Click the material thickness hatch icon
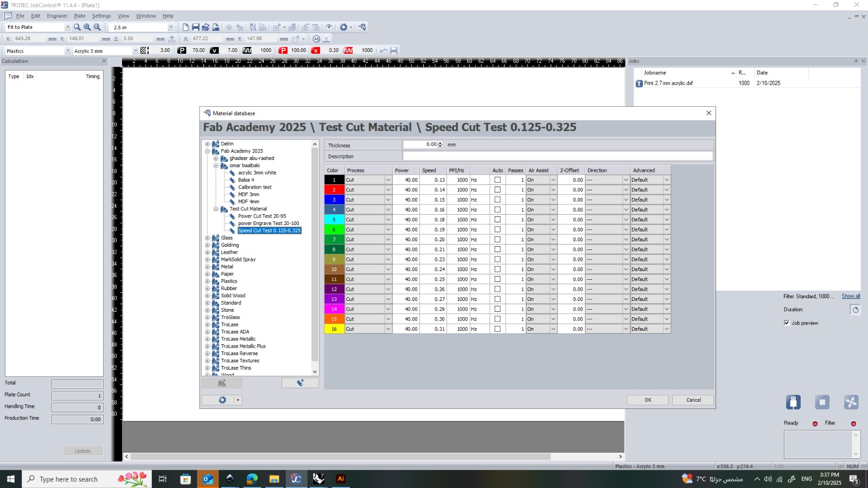Image resolution: width=868 pixels, height=488 pixels. [x=145, y=50]
